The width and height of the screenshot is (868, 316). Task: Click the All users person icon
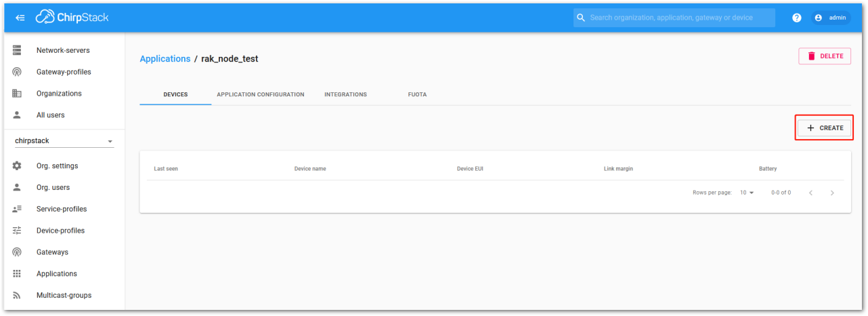(17, 115)
